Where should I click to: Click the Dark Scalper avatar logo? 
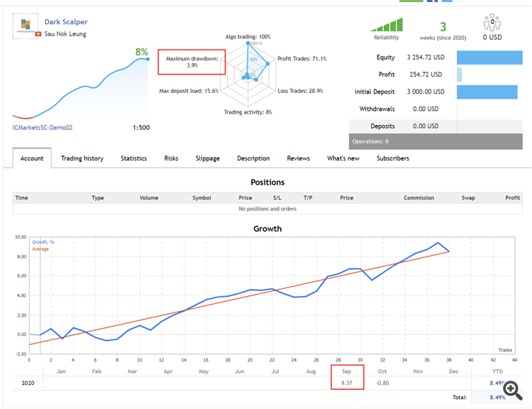[x=26, y=26]
